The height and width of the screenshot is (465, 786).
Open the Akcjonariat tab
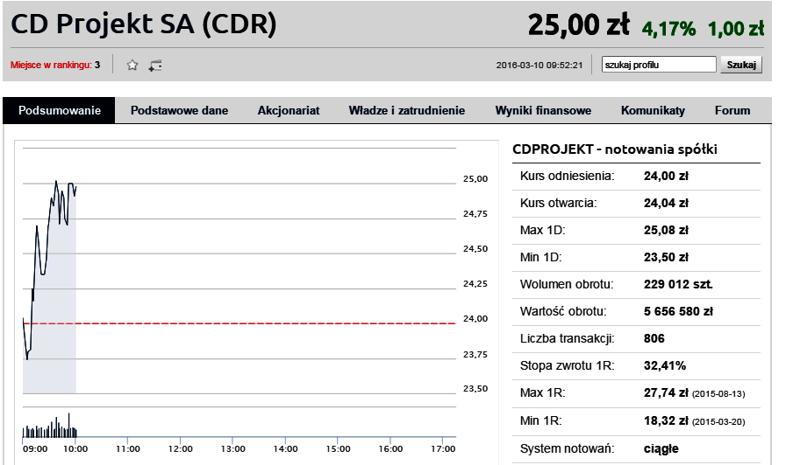(x=289, y=110)
